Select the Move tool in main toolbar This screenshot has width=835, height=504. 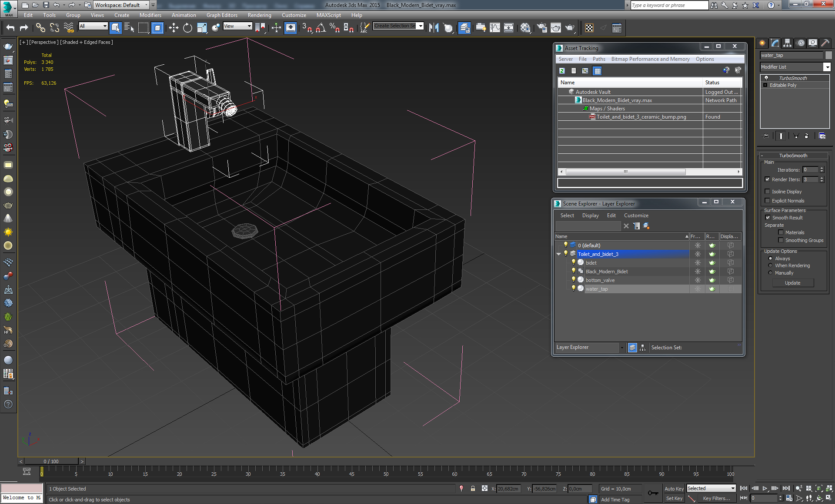tap(174, 28)
